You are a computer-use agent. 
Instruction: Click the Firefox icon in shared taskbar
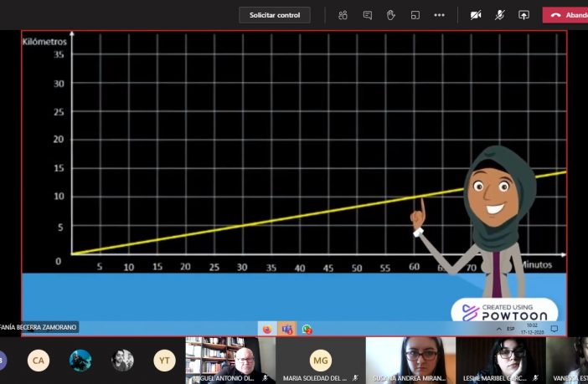coord(267,329)
